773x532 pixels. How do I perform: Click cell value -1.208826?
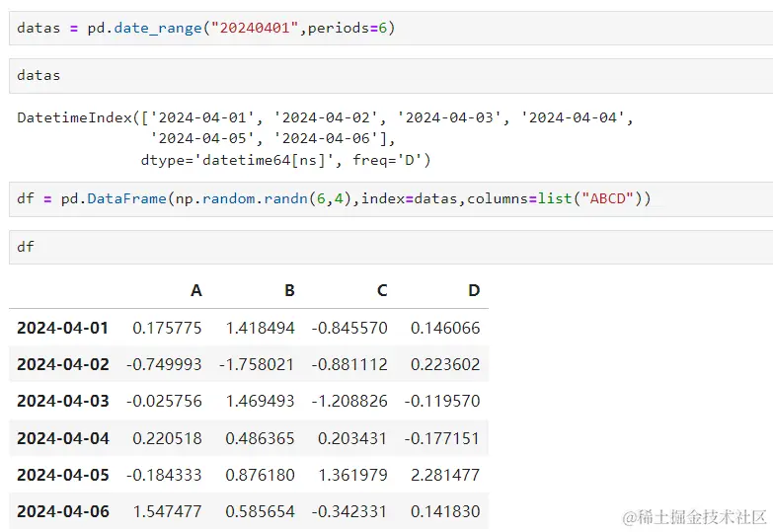tap(349, 401)
